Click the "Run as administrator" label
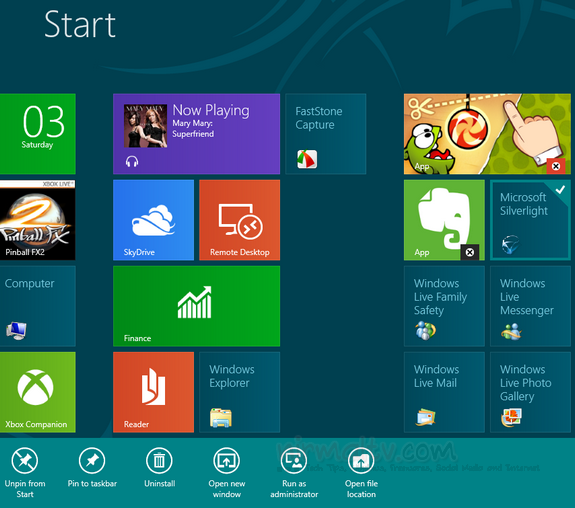Image resolution: width=575 pixels, height=508 pixels. 294,489
